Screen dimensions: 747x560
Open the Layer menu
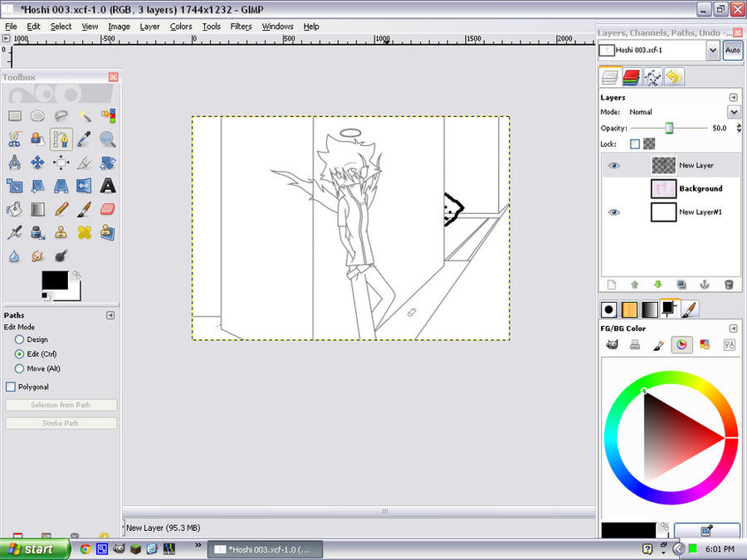click(149, 27)
